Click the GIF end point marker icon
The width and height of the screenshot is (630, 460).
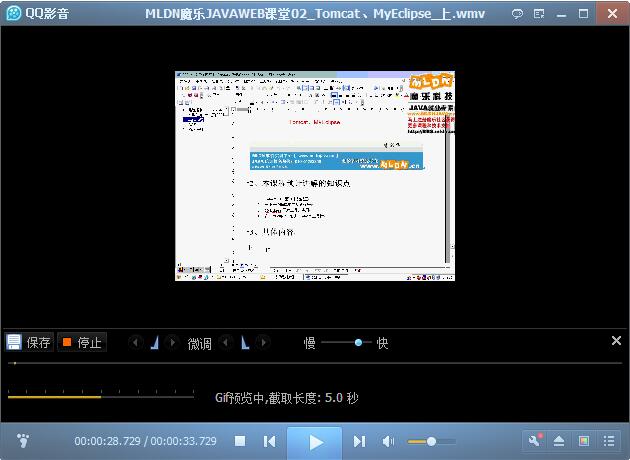coord(245,343)
